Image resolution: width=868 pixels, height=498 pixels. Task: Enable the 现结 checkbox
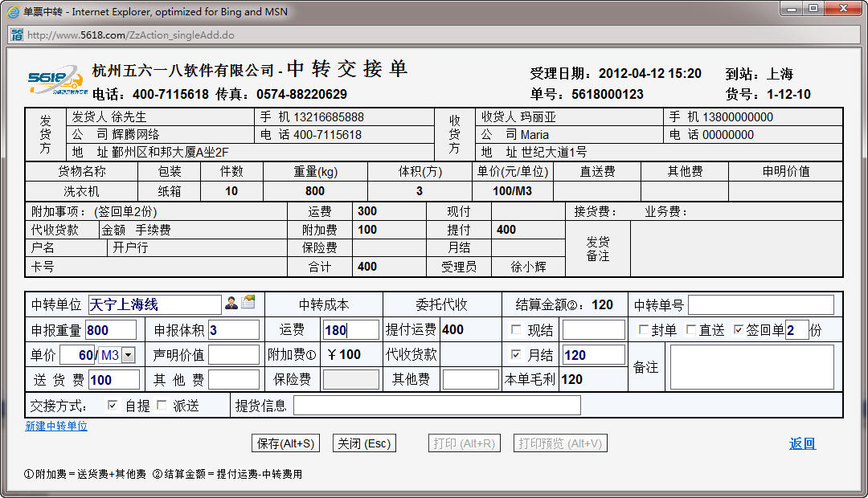pos(516,329)
